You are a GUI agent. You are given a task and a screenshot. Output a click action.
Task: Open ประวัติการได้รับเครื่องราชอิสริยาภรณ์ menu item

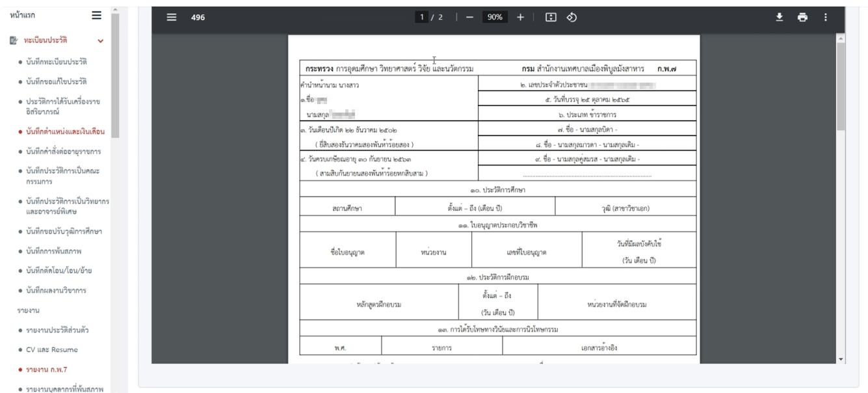[62, 107]
